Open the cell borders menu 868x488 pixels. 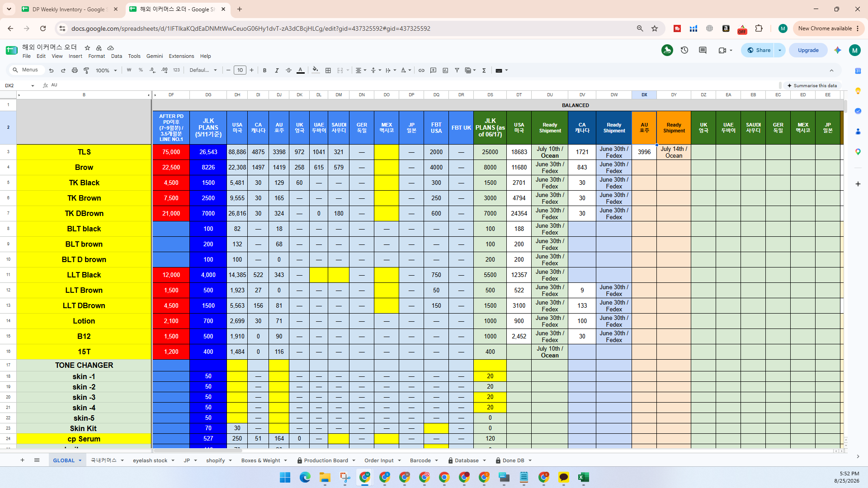tap(328, 70)
